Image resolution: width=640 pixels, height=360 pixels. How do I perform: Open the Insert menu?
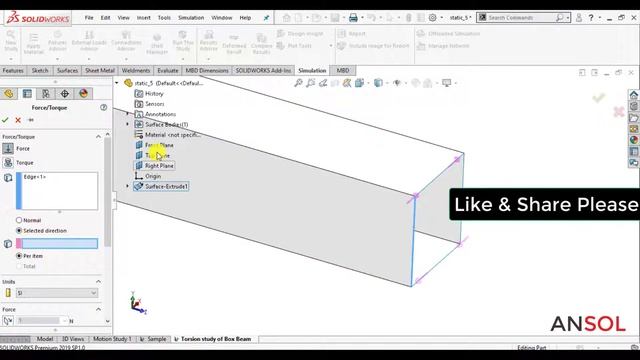click(x=144, y=18)
